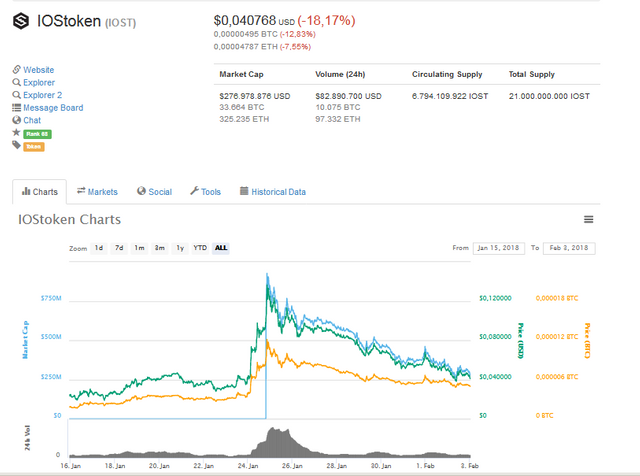The image size is (640, 476).
Task: Click the list icon beside Message Board
Action: point(16,107)
